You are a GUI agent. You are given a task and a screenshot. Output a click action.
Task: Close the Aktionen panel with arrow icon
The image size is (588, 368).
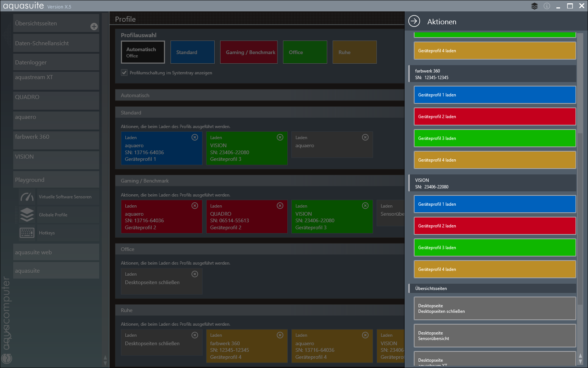click(x=414, y=21)
